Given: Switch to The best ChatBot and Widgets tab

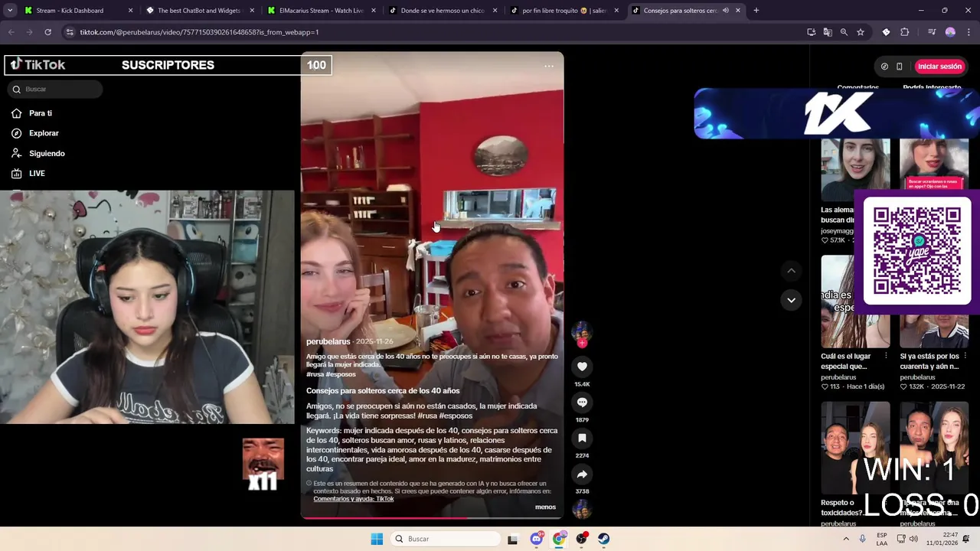Looking at the screenshot, I should point(199,11).
